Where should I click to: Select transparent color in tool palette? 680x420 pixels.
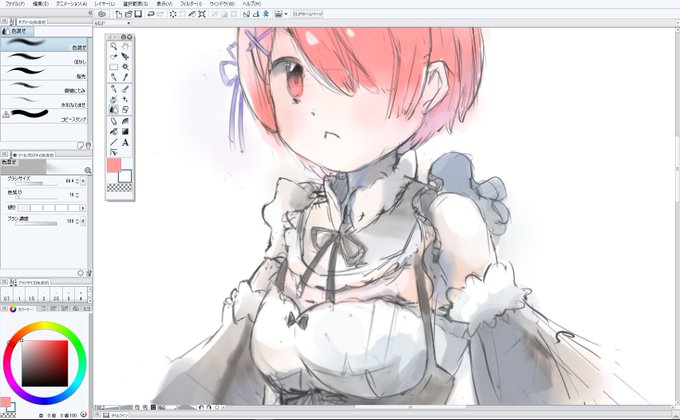coord(119,188)
